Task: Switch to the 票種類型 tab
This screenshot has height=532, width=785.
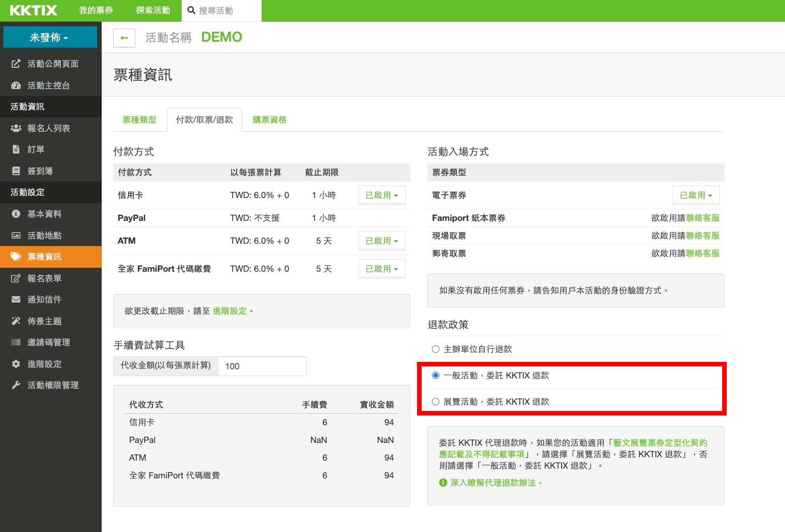Action: click(x=139, y=120)
